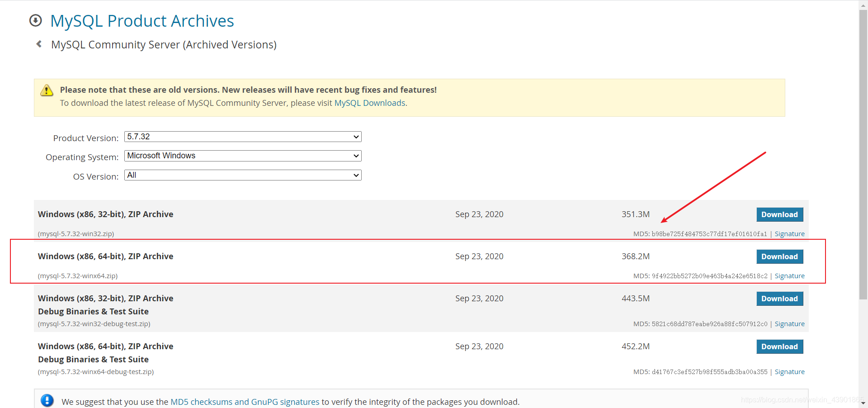The image size is (868, 408).
Task: Follow the MySQL Downloads link in the notice
Action: tap(370, 103)
